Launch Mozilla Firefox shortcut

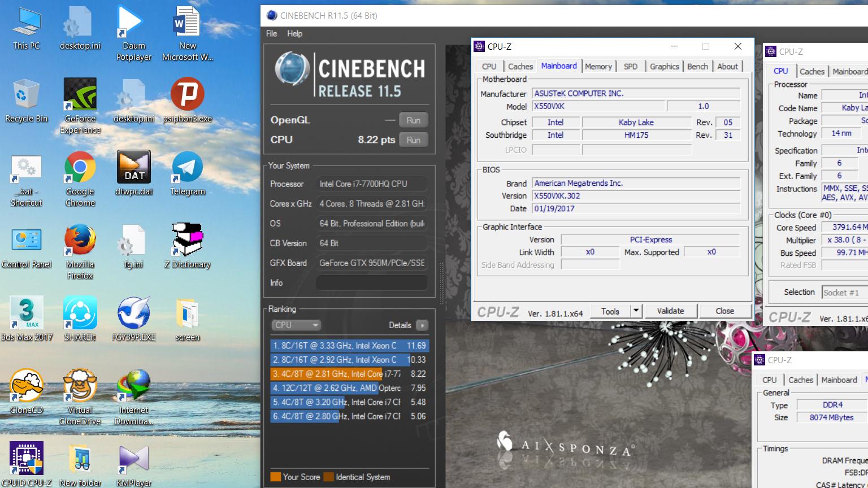click(80, 252)
